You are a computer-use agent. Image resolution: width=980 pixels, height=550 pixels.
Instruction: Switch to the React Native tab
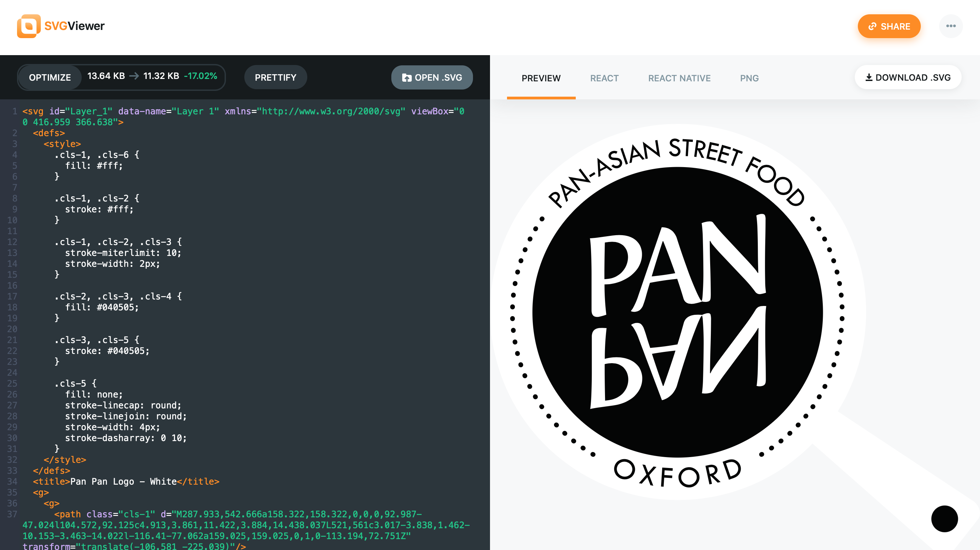point(679,78)
